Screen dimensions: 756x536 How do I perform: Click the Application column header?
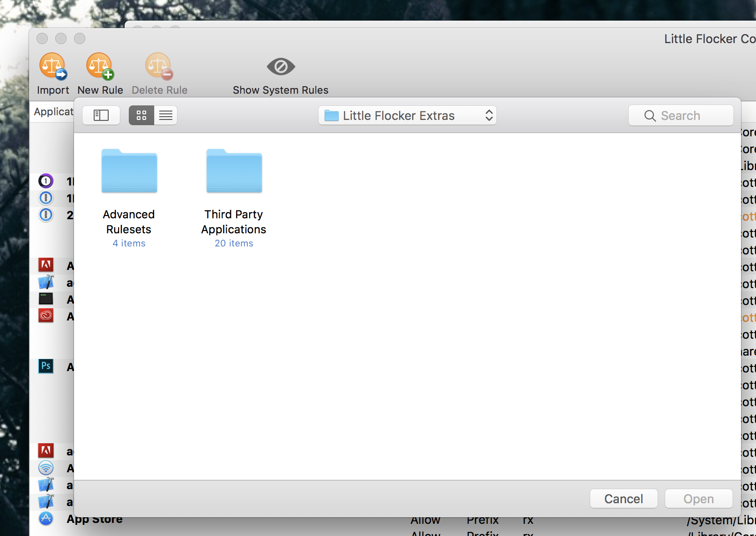(53, 112)
